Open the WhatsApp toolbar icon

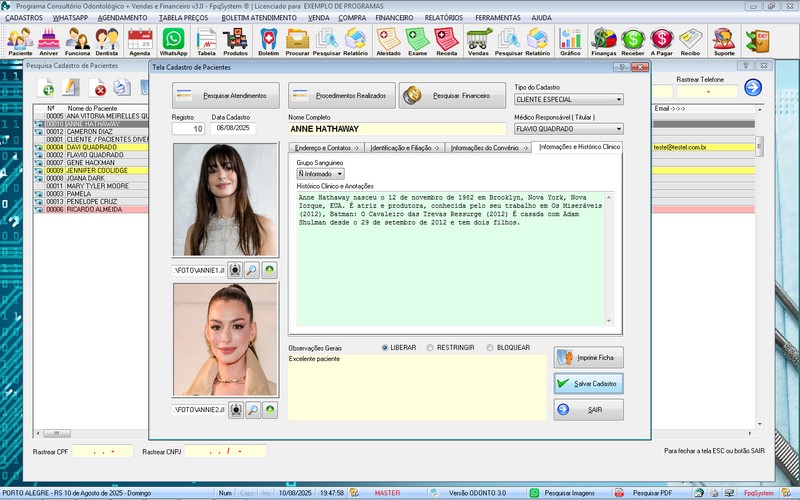(173, 41)
